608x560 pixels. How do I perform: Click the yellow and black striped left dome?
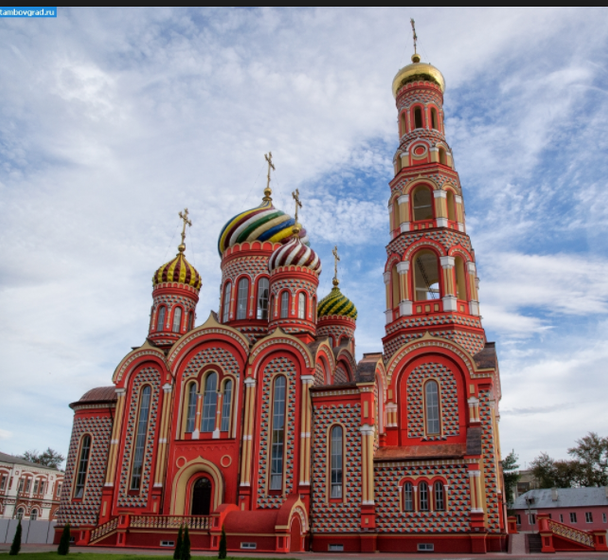pos(177,271)
